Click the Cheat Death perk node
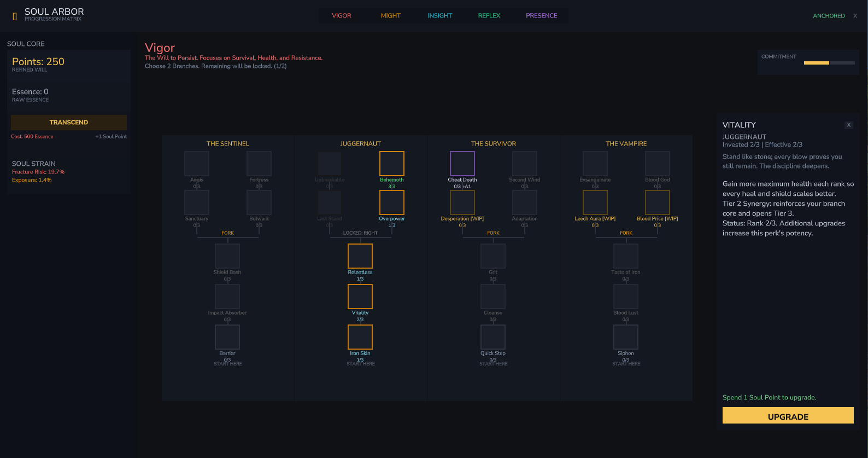Viewport: 868px width, 458px height. 462,164
